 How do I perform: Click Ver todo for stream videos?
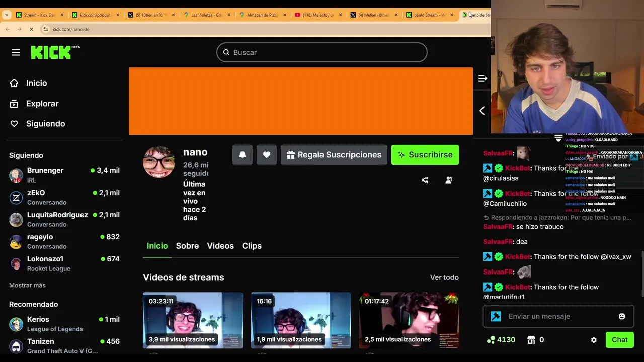tap(444, 277)
